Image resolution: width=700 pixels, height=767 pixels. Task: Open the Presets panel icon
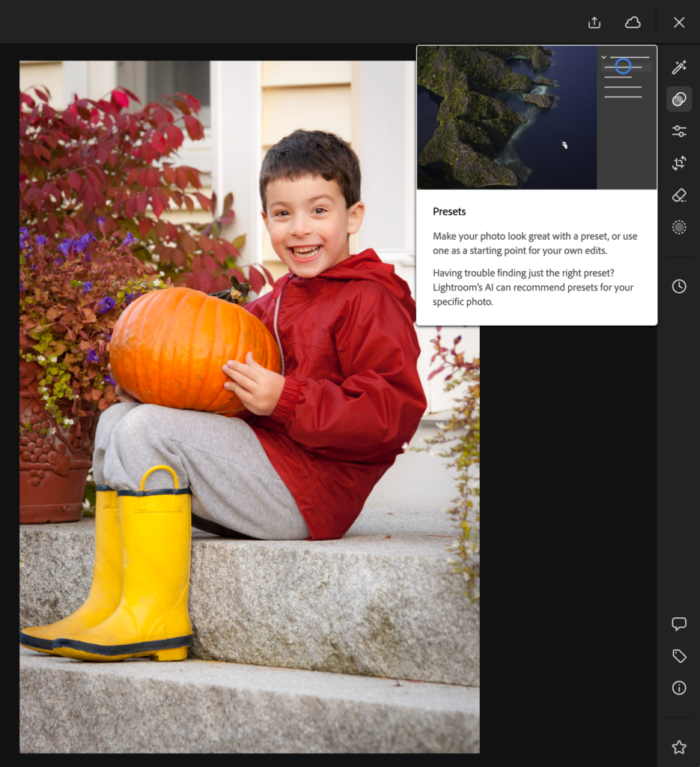click(679, 100)
